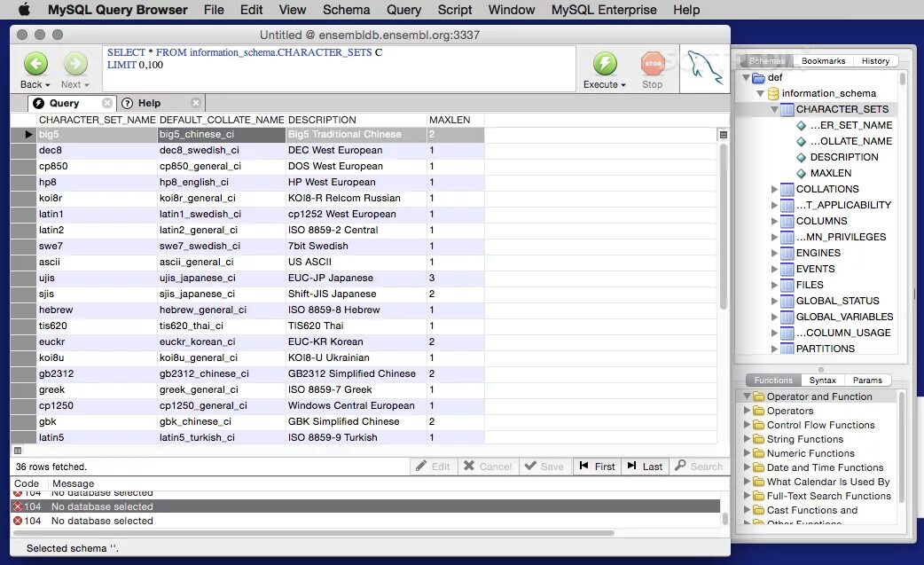The height and width of the screenshot is (565, 924).
Task: Click the result grid vertical scrollbar
Action: click(724, 227)
